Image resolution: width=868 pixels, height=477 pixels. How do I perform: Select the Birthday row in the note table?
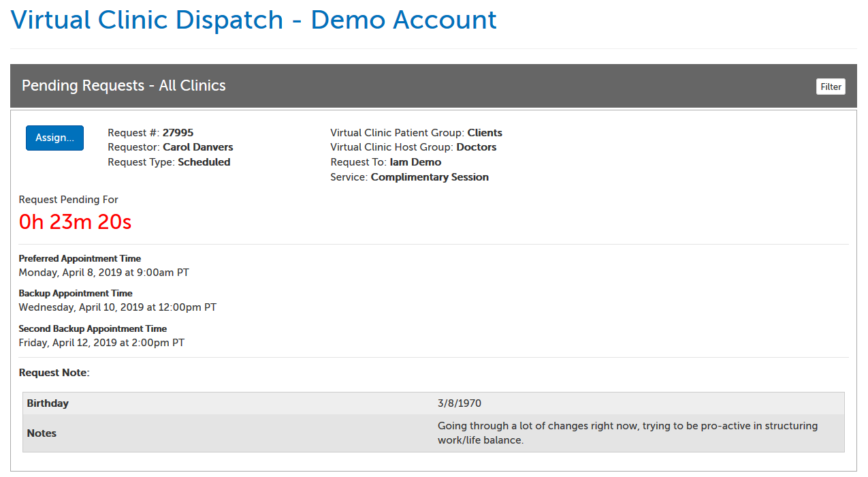[47, 403]
